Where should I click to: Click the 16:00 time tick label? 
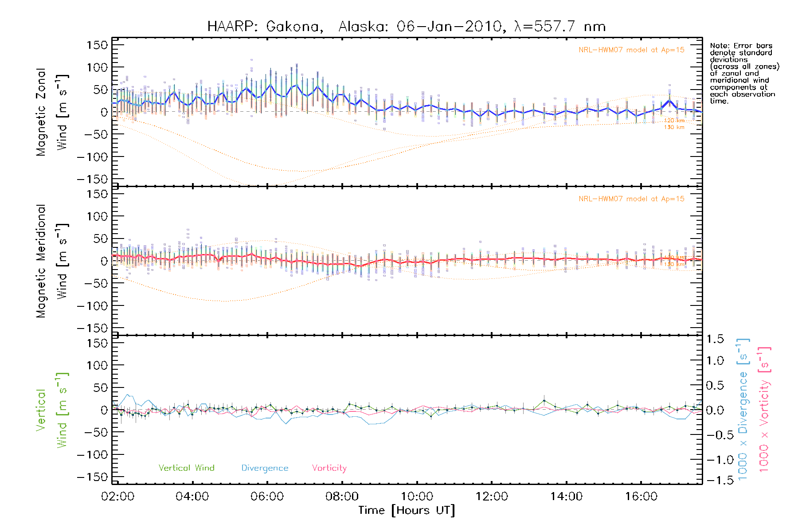click(641, 496)
